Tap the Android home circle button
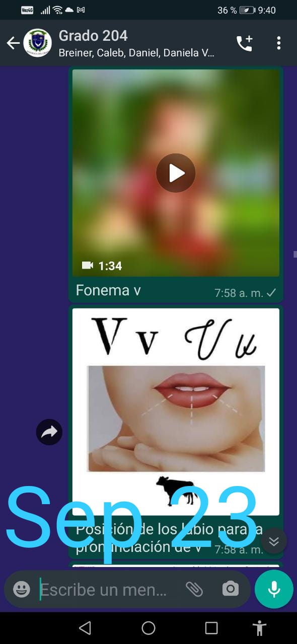 pos(148,627)
